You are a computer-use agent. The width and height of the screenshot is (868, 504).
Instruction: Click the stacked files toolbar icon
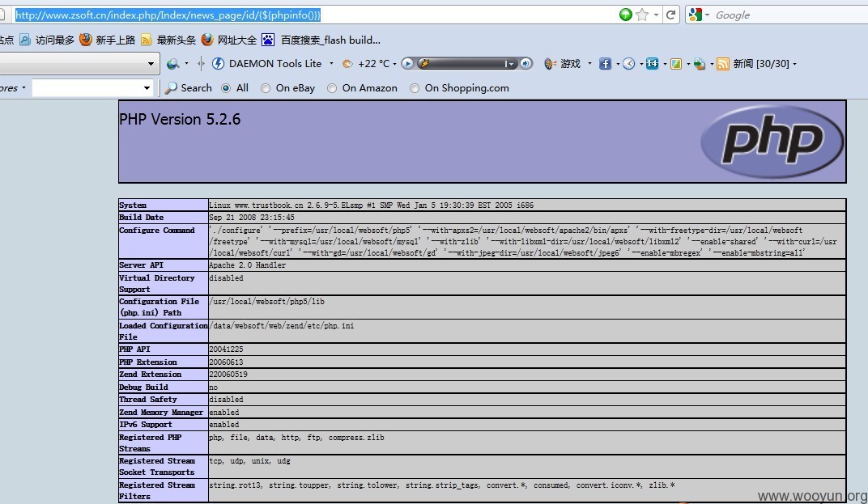(699, 64)
